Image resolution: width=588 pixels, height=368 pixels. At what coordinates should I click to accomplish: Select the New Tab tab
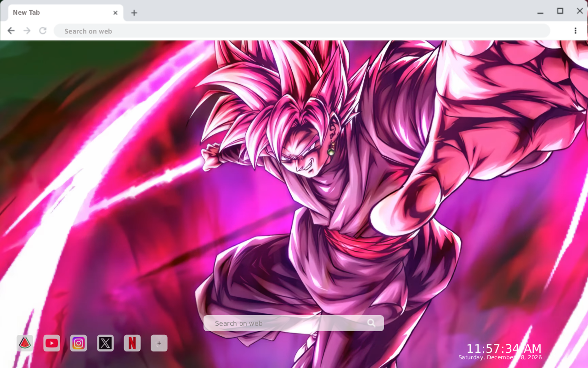(x=65, y=13)
